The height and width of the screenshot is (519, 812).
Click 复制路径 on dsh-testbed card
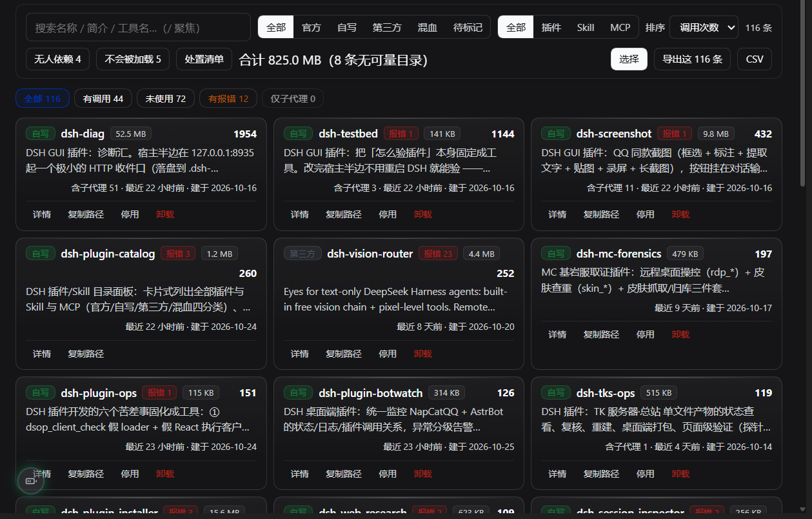344,214
